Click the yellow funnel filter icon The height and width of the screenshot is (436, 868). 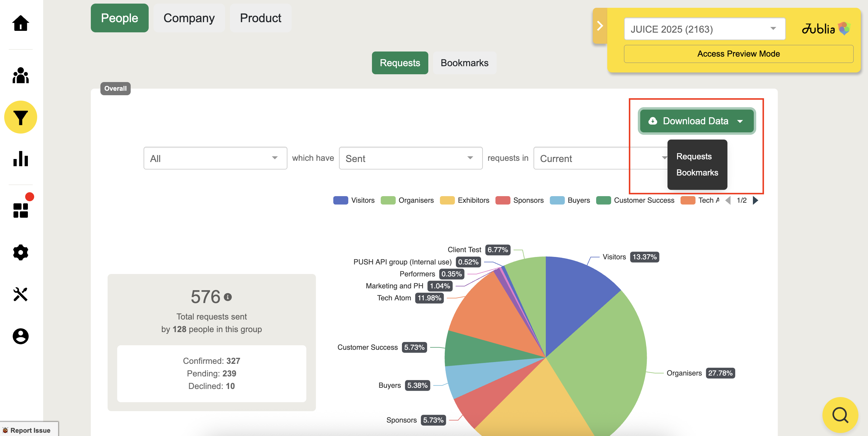click(x=21, y=117)
